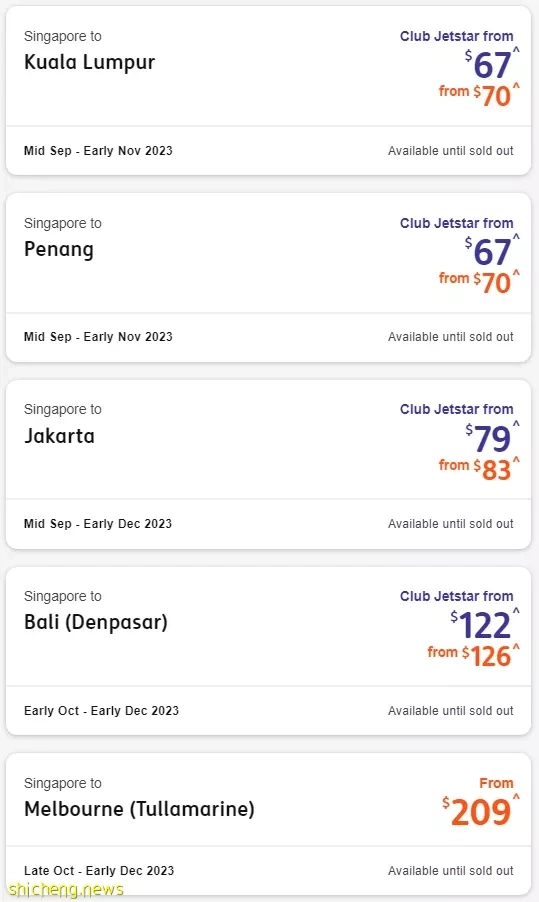Open the Jakarta destination title
This screenshot has width=539, height=902.
(59, 436)
